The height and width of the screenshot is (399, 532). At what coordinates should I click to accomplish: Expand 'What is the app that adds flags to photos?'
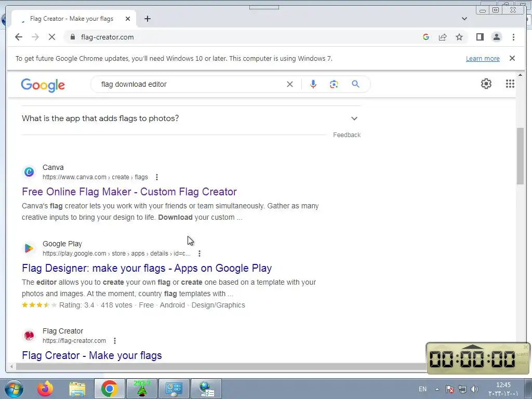tap(191, 118)
